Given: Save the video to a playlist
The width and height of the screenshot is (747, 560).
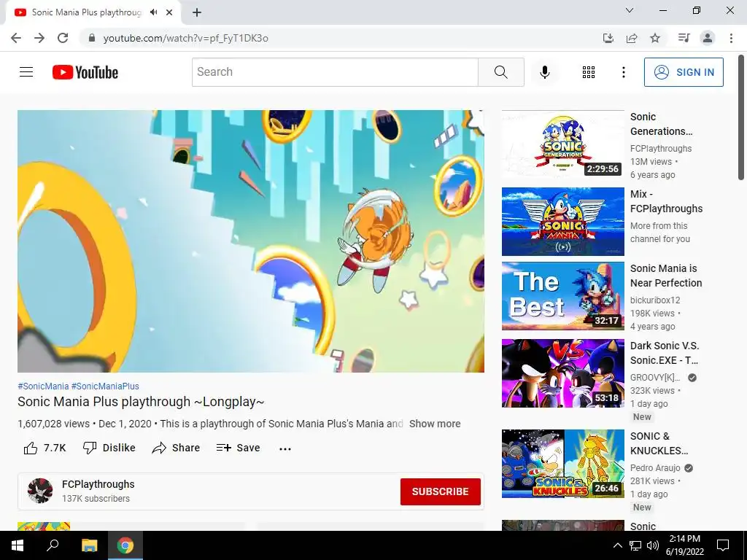Looking at the screenshot, I should 238,448.
